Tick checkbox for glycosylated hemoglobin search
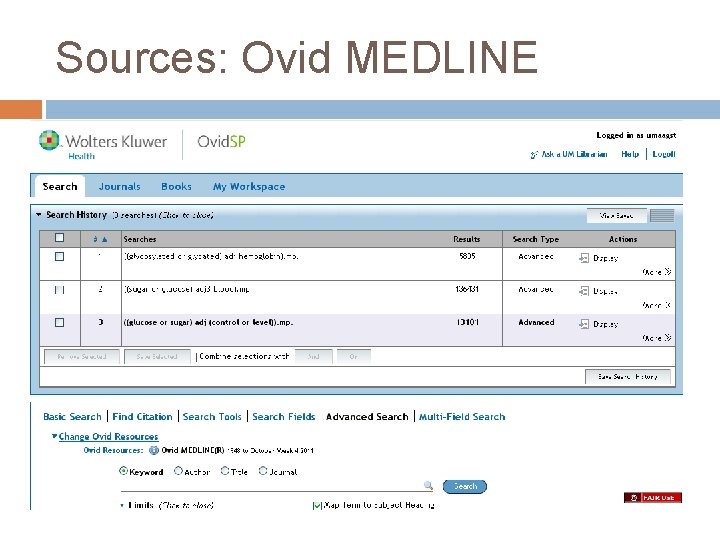The width and height of the screenshot is (720, 540). pyautogui.click(x=59, y=257)
